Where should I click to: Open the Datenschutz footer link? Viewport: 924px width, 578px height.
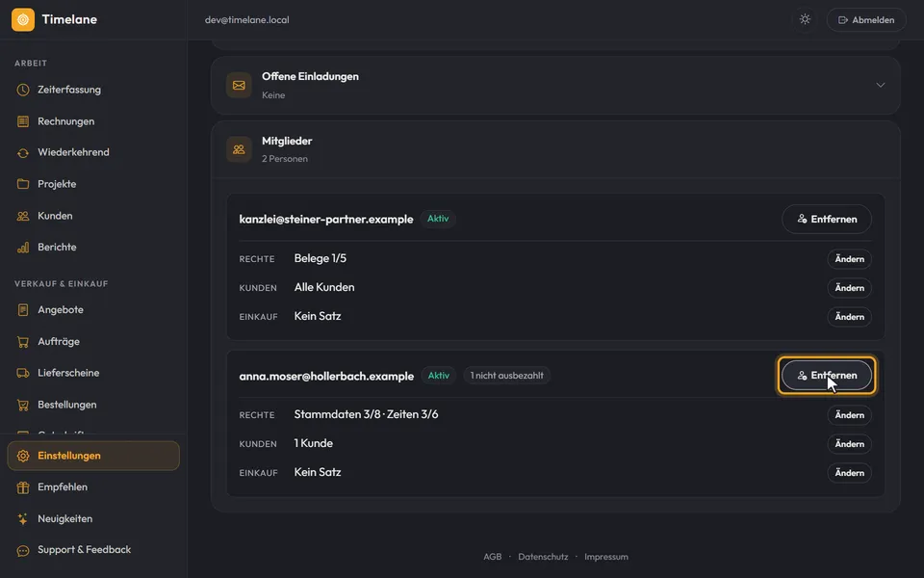point(543,557)
